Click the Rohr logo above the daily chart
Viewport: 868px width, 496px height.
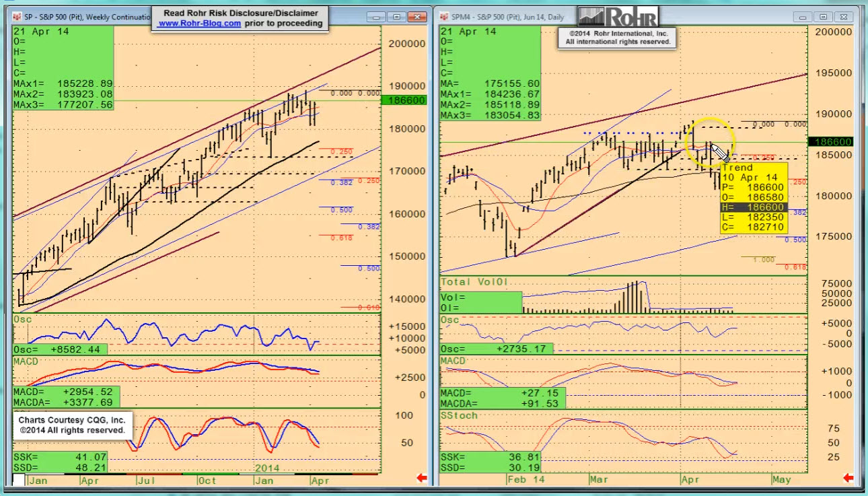click(618, 17)
